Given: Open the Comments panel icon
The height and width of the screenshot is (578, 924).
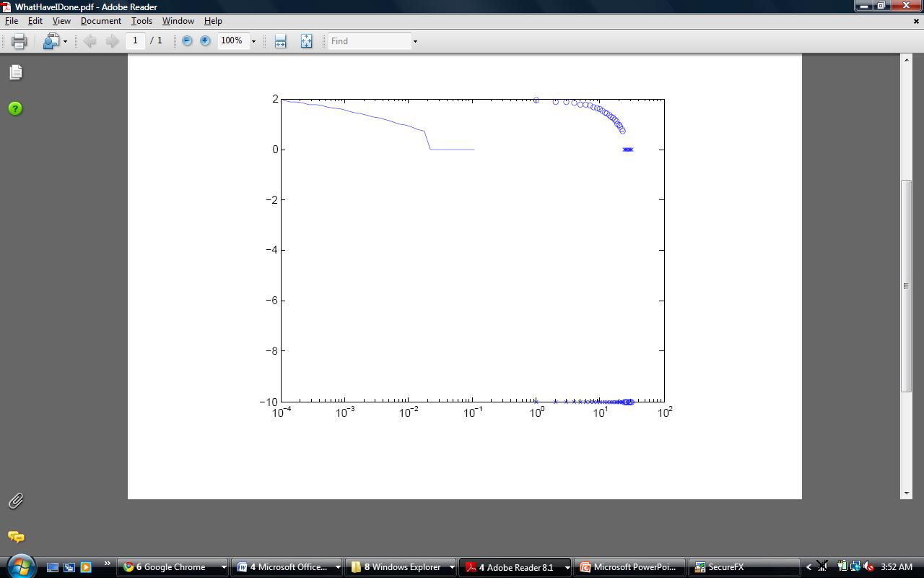Looking at the screenshot, I should (15, 537).
